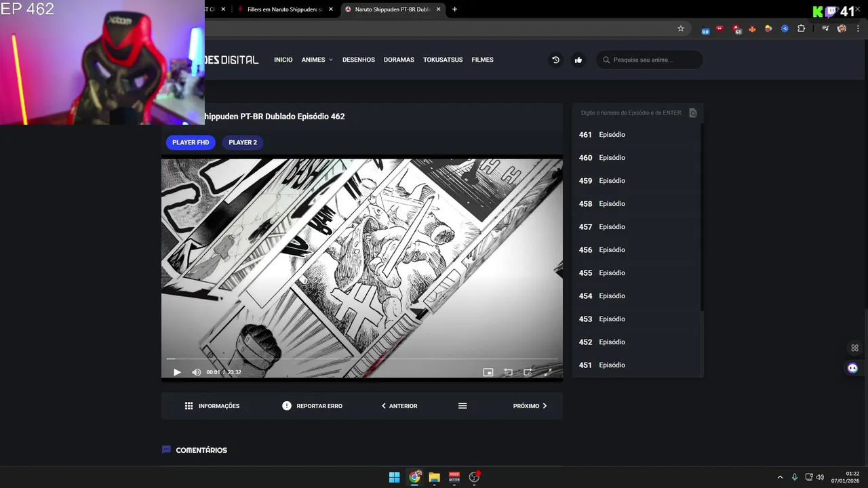Open the Chrome profile avatar
868x488 pixels.
(842, 28)
